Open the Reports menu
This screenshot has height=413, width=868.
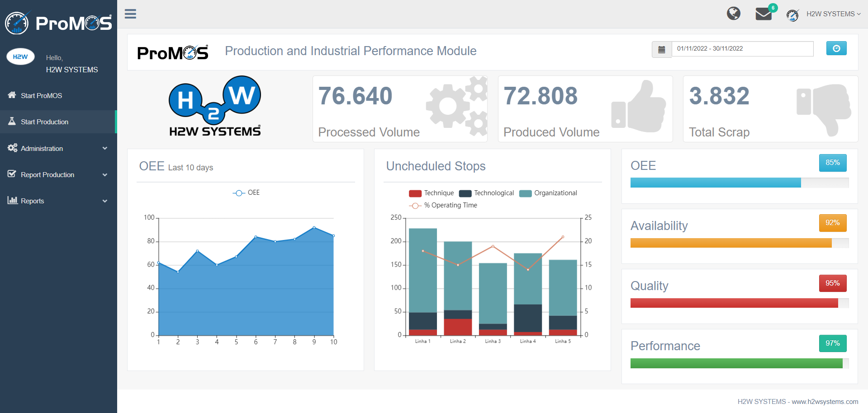coord(58,201)
